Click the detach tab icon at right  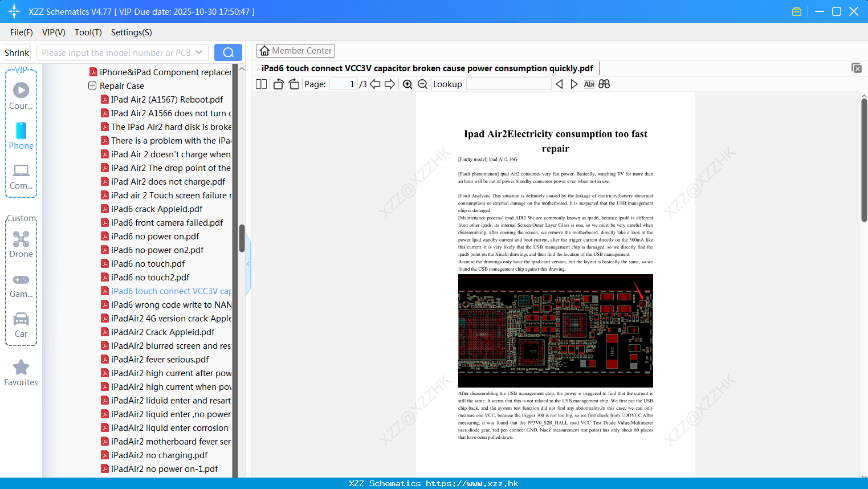[857, 68]
